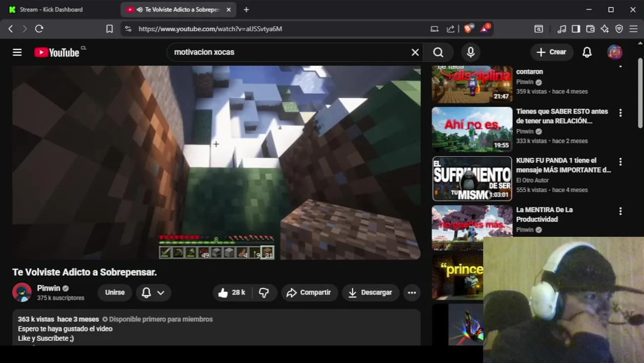Click the Unirse membership button
This screenshot has height=363, width=644.
pos(114,292)
